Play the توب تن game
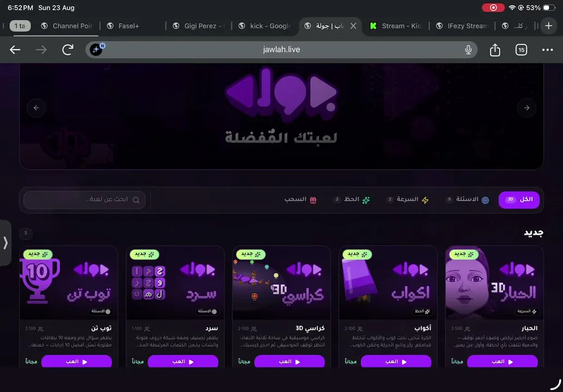Image resolution: width=563 pixels, height=392 pixels. click(x=76, y=362)
